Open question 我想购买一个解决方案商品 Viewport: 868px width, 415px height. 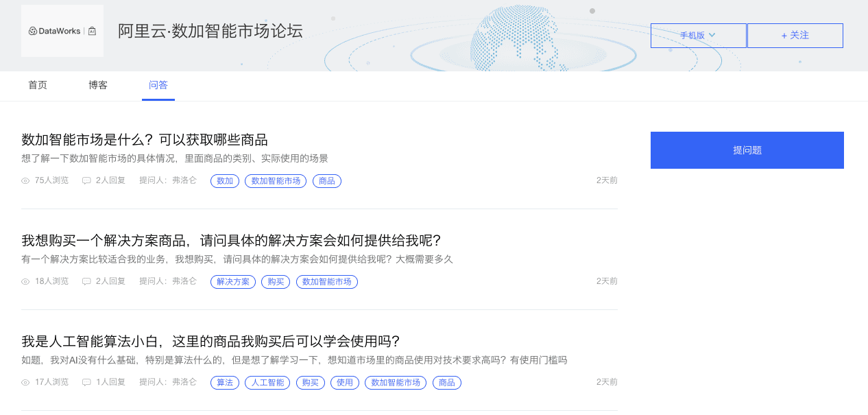point(231,241)
